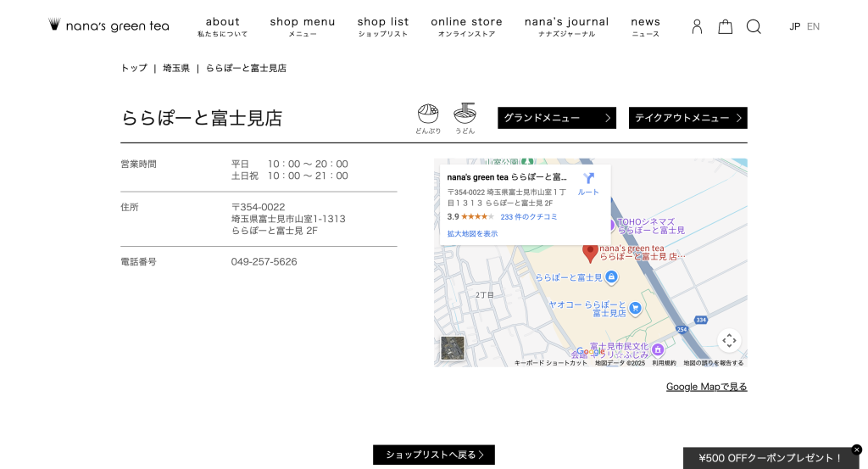Viewport: 868px width, 469px height.
Task: Click the うどん noodle icon
Action: (465, 119)
